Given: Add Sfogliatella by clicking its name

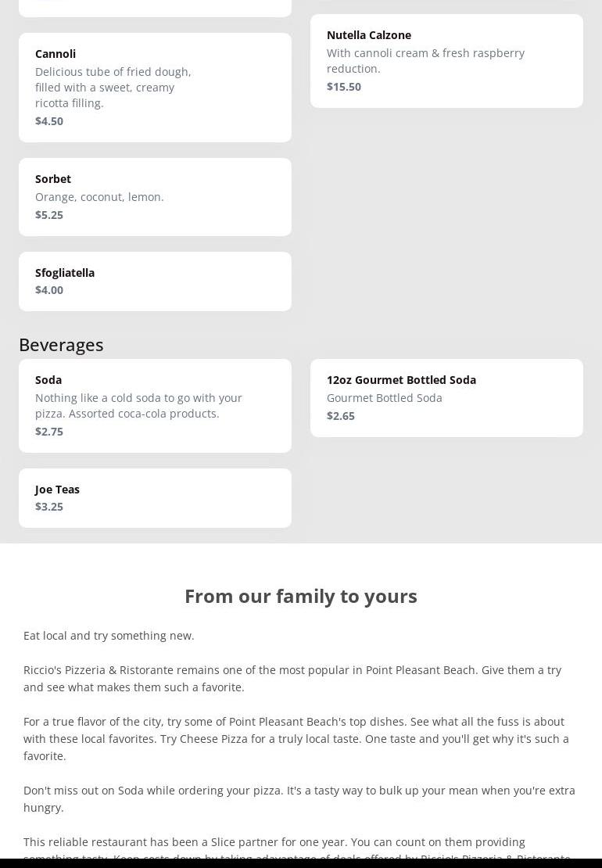Looking at the screenshot, I should click(65, 273).
